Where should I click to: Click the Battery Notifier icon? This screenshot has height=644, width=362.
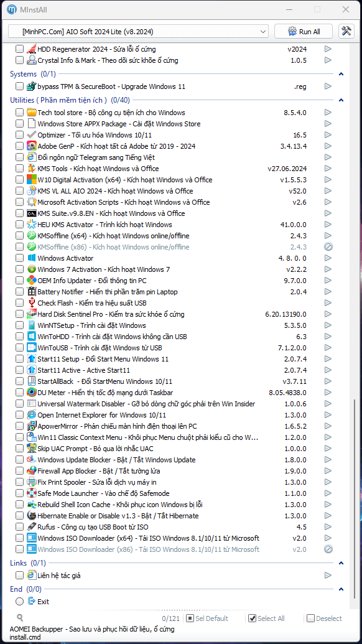coord(32,292)
